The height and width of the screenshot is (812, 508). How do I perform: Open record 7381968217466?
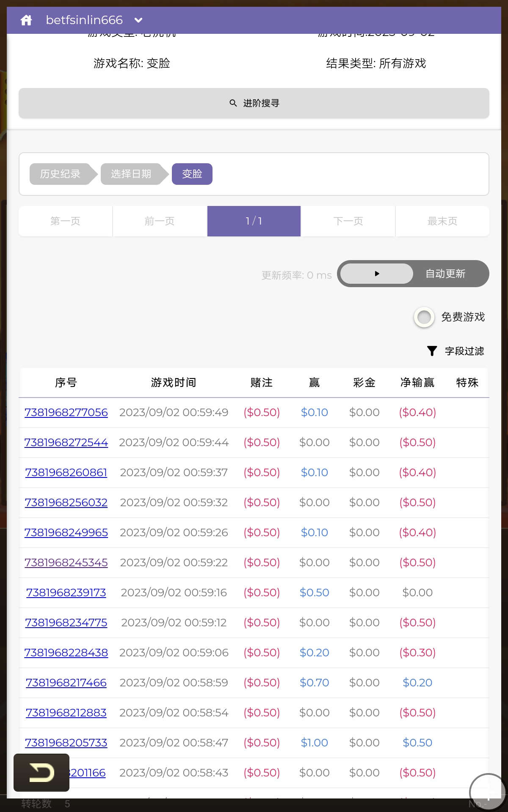66,683
